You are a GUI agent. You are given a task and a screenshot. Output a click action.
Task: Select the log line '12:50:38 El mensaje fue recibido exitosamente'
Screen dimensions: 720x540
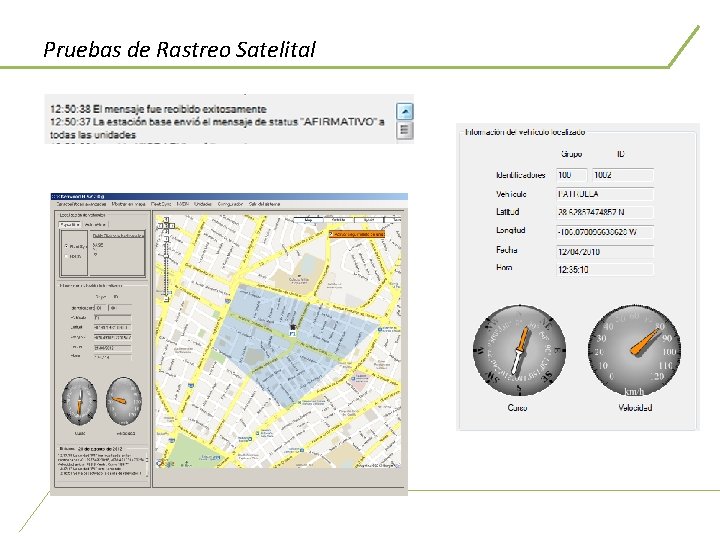pyautogui.click(x=158, y=109)
